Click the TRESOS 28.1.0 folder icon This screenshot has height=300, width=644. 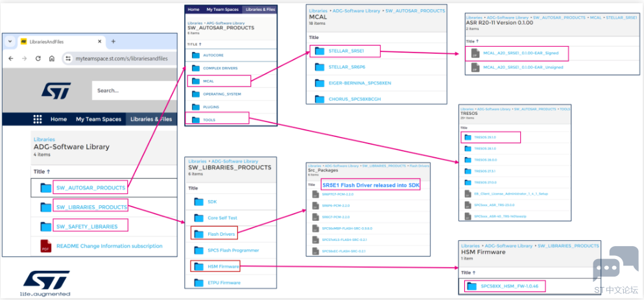[468, 148]
